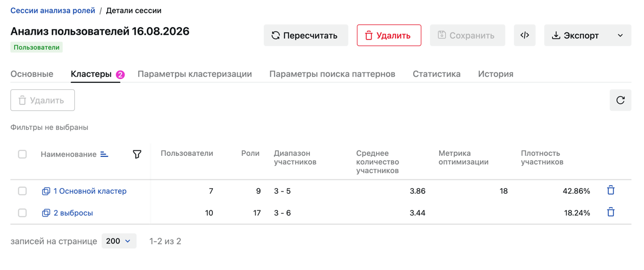Click trash icon for the 2 выбросы row
644x270 pixels.
[x=611, y=212]
